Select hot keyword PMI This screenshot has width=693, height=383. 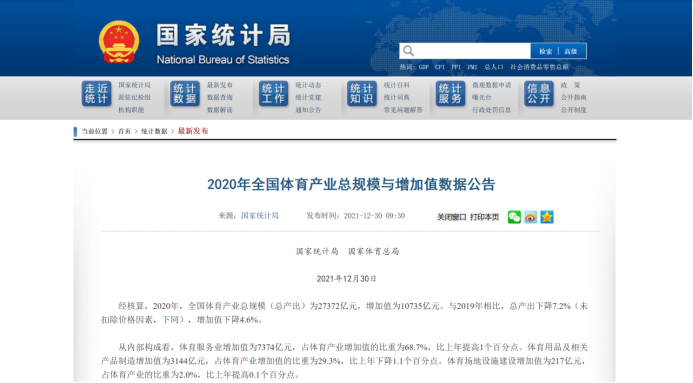(x=472, y=67)
